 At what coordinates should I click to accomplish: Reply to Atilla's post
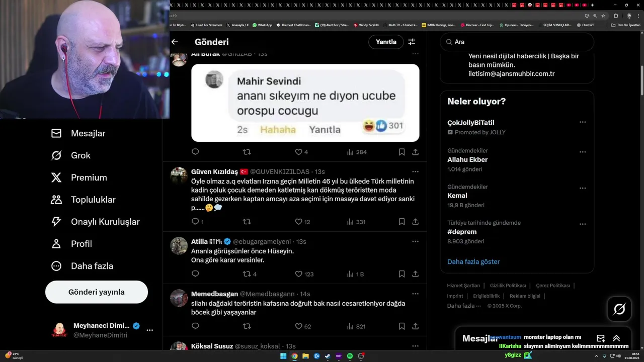click(x=195, y=274)
